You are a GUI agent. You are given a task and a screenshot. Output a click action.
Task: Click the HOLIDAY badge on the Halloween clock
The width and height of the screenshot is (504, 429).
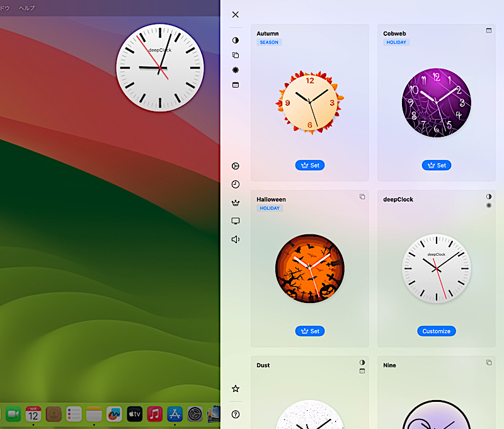click(x=270, y=208)
